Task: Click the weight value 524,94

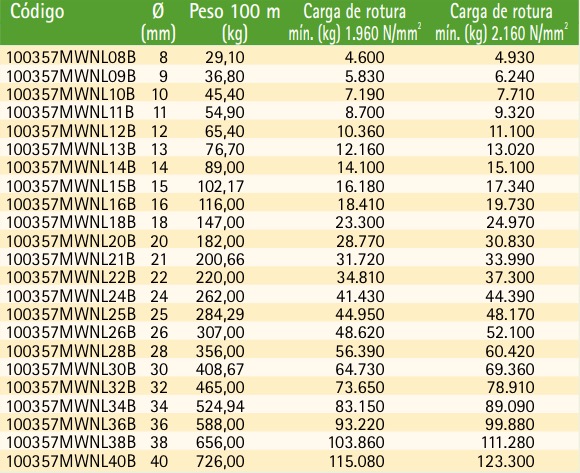Action: 220,406
